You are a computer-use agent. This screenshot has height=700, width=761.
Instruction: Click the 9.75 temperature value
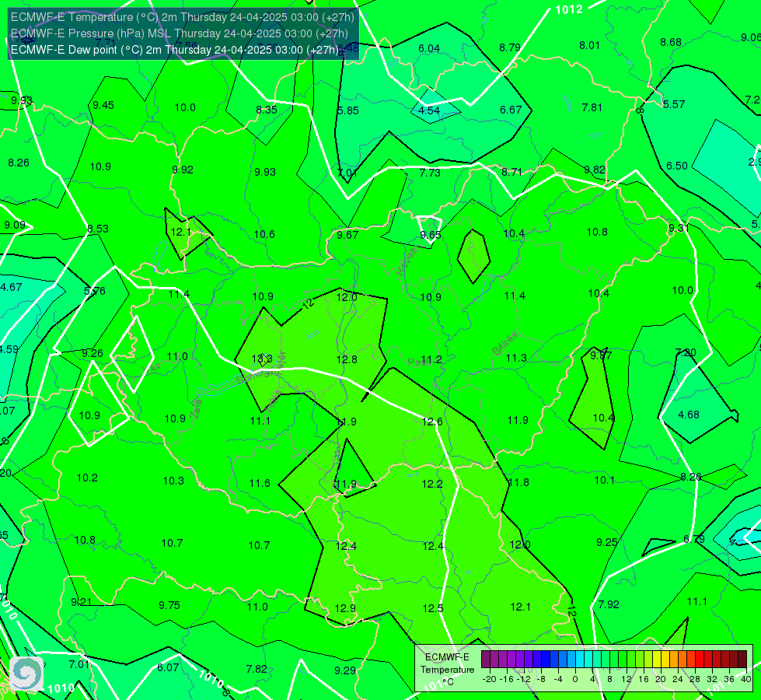(x=169, y=605)
